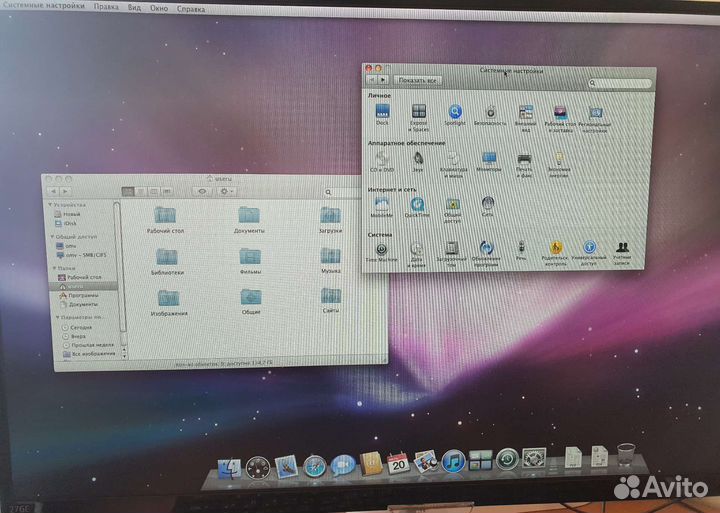720x513 pixels.
Task: Open the Вид menu
Action: (x=135, y=7)
